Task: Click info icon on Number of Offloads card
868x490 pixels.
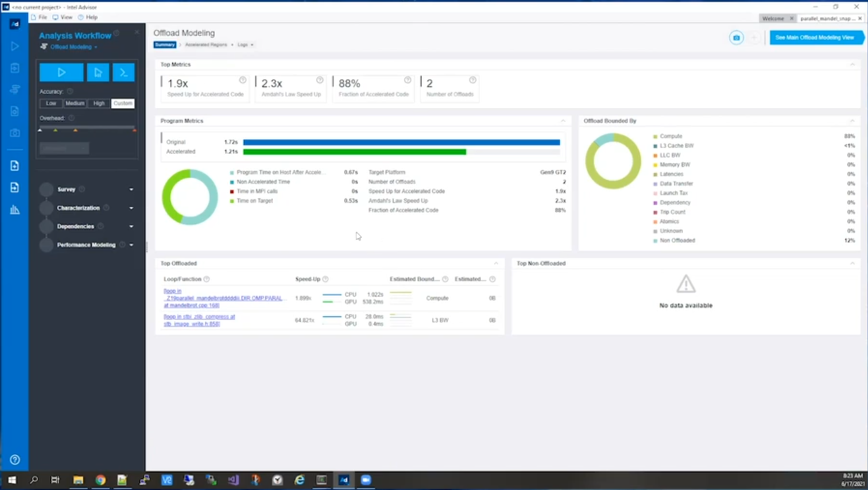Action: tap(472, 80)
